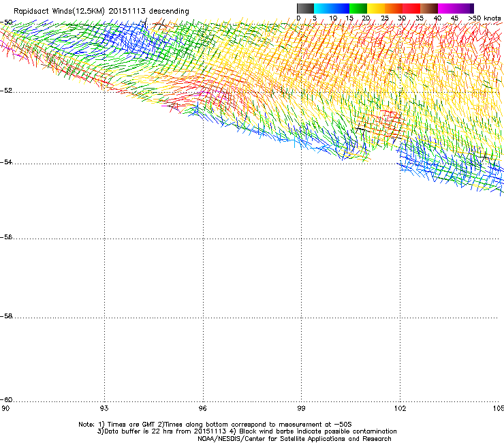Click the legend label '25'

[x=385, y=18]
